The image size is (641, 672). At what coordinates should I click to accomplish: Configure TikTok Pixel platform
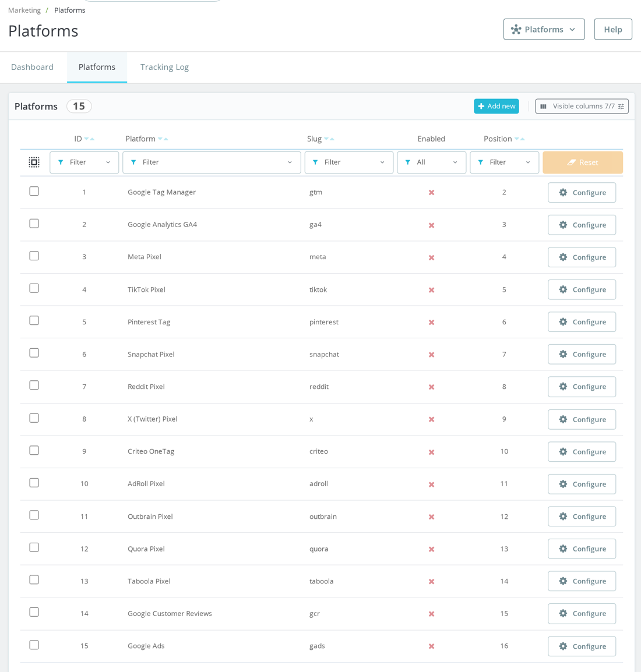click(582, 290)
